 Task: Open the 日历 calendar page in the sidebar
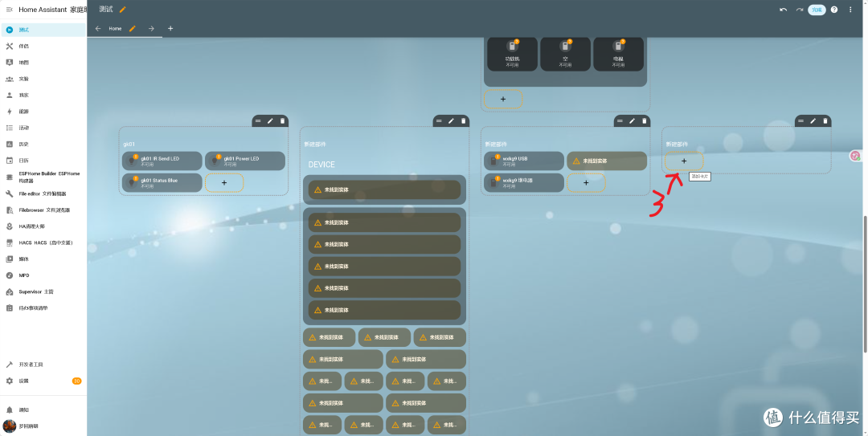click(43, 161)
